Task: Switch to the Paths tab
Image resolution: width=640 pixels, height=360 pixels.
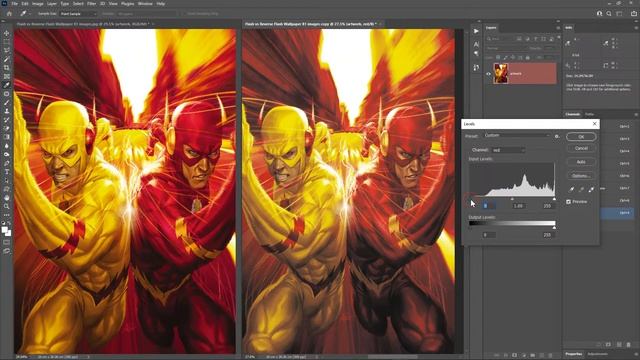Action: click(589, 114)
